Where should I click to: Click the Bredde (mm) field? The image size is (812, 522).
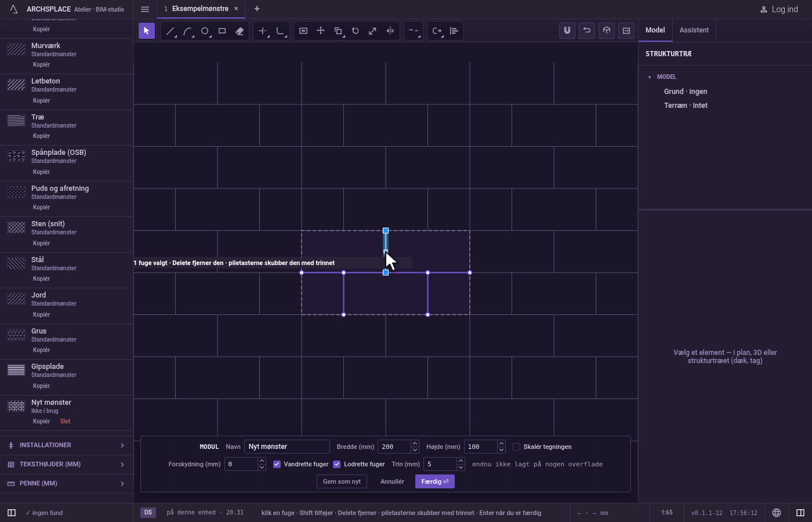pyautogui.click(x=394, y=447)
